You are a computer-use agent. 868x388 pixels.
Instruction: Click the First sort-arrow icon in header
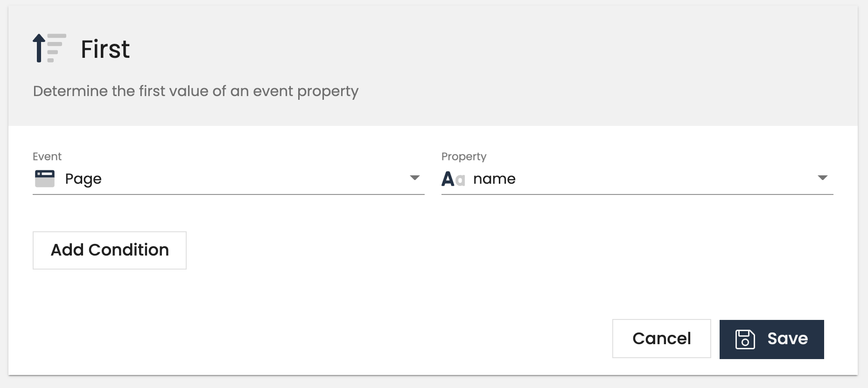[x=49, y=48]
